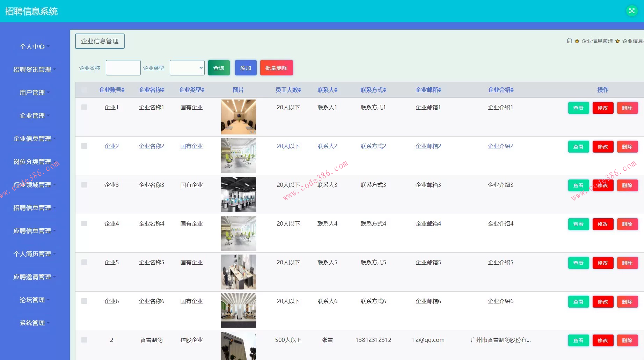Click the 企业名称2 link
Image resolution: width=644 pixels, height=360 pixels.
click(x=152, y=146)
